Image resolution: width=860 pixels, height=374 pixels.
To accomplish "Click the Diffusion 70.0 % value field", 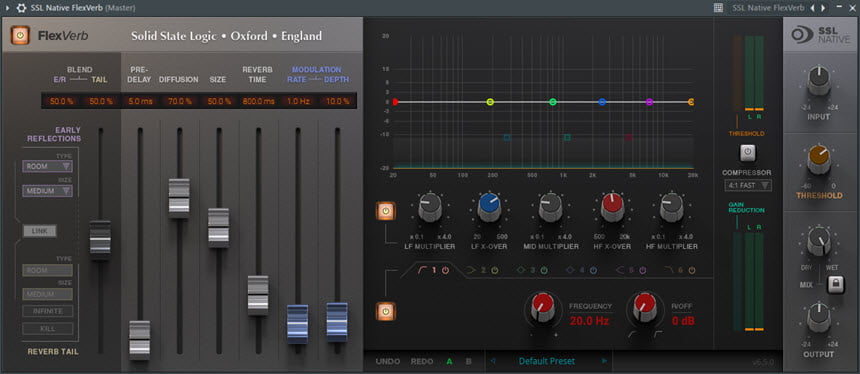I will click(x=179, y=101).
